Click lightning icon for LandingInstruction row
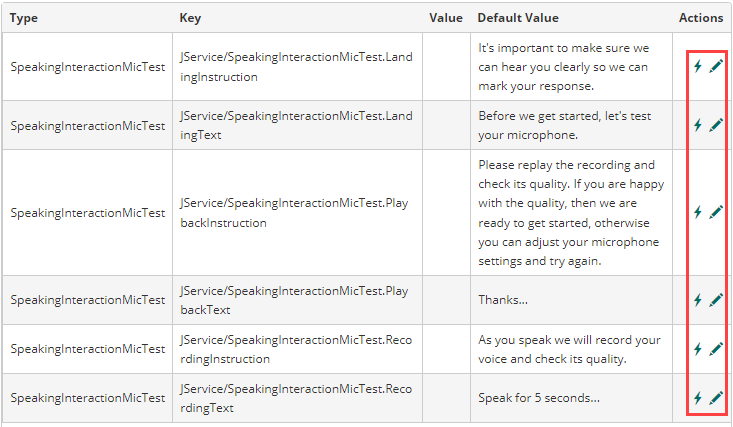The height and width of the screenshot is (427, 733). [x=698, y=67]
